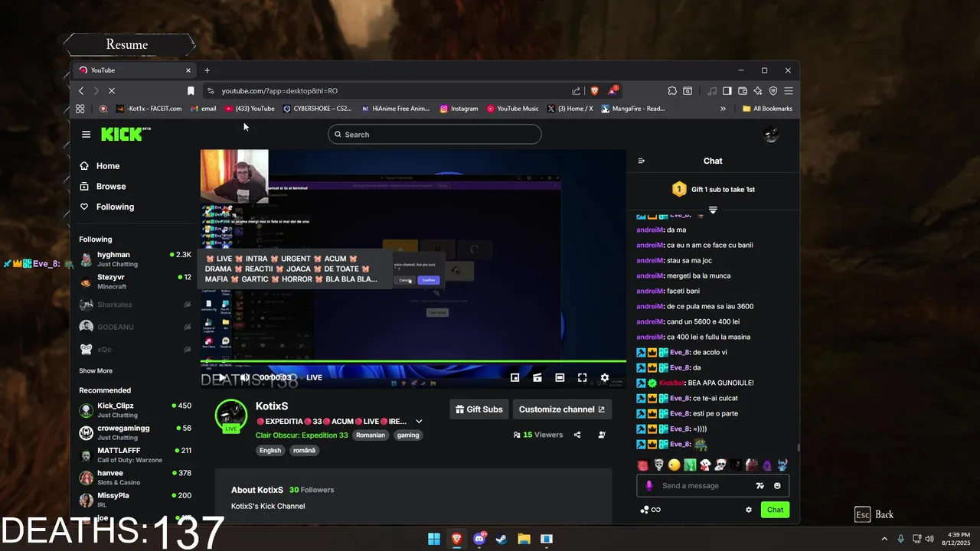Expand Show More under Following
Screen dimensions: 980x551
[96, 371]
